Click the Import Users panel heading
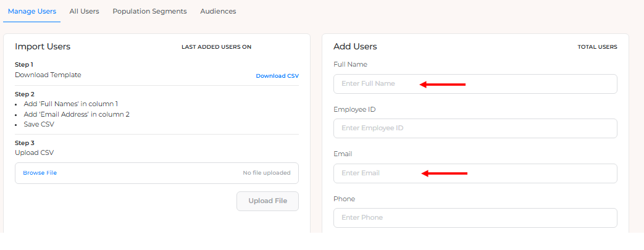 pos(43,46)
